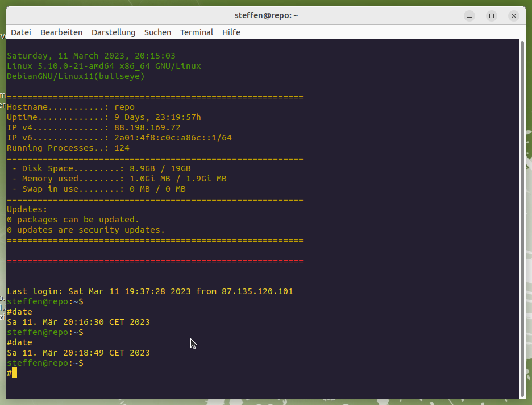Open the Datei menu
The height and width of the screenshot is (405, 532).
[21, 32]
